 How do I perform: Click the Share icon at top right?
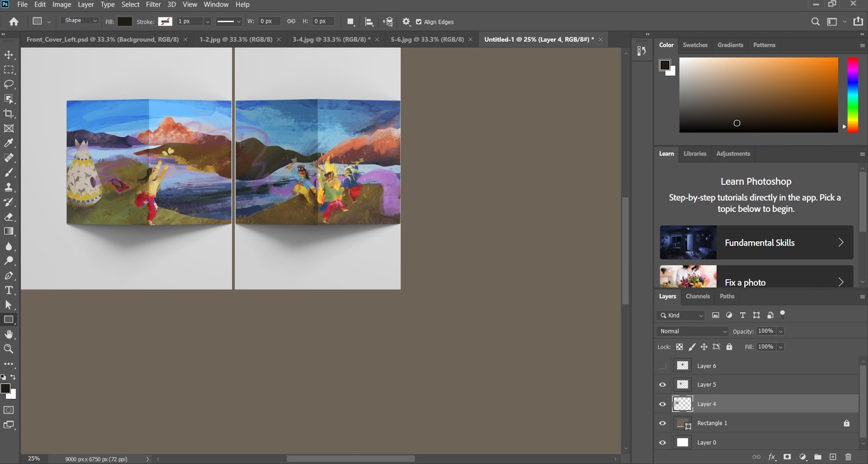point(858,22)
